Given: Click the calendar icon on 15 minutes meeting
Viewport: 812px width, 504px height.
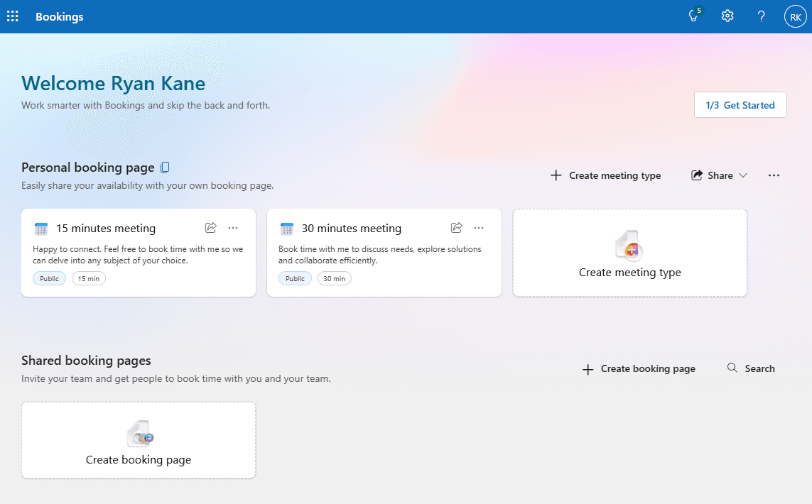Looking at the screenshot, I should (x=41, y=228).
